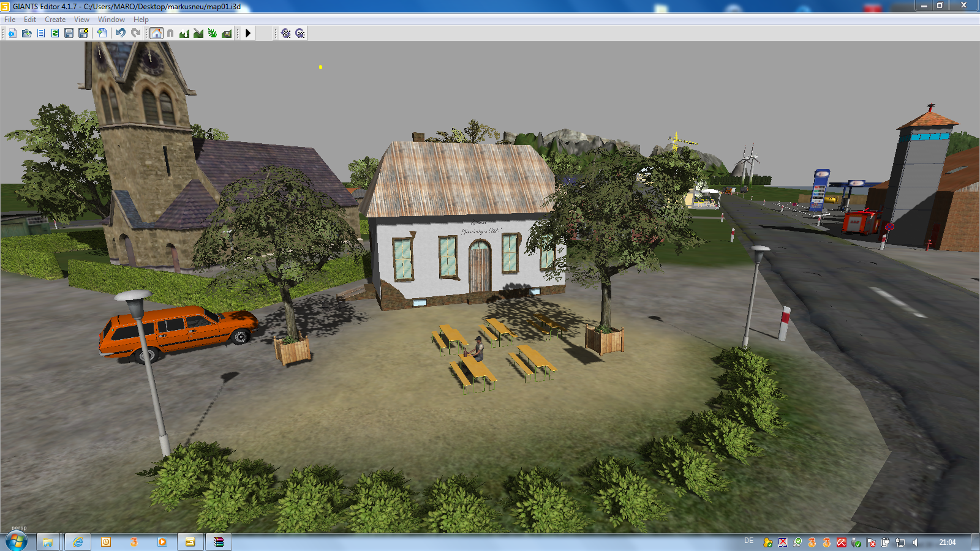Screen dimensions: 980x551
Task: Open a file with the folder icon
Action: pos(26,33)
